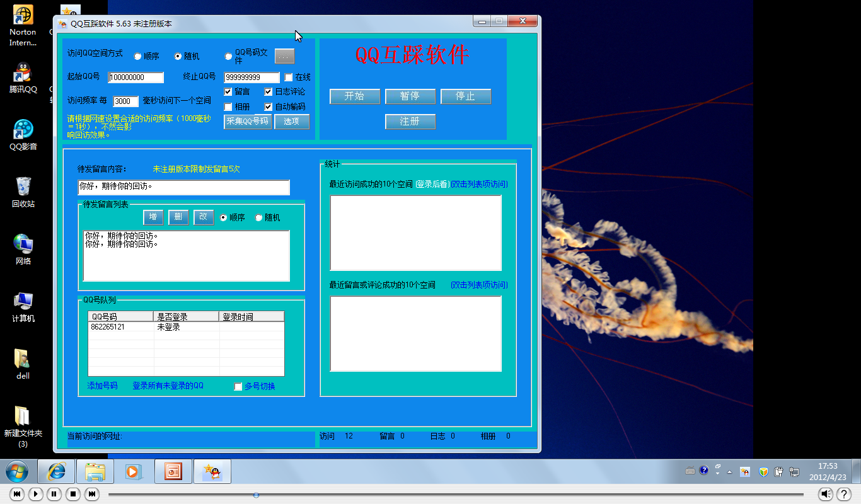
Task: Open the network connection tray icon
Action: pos(794,471)
